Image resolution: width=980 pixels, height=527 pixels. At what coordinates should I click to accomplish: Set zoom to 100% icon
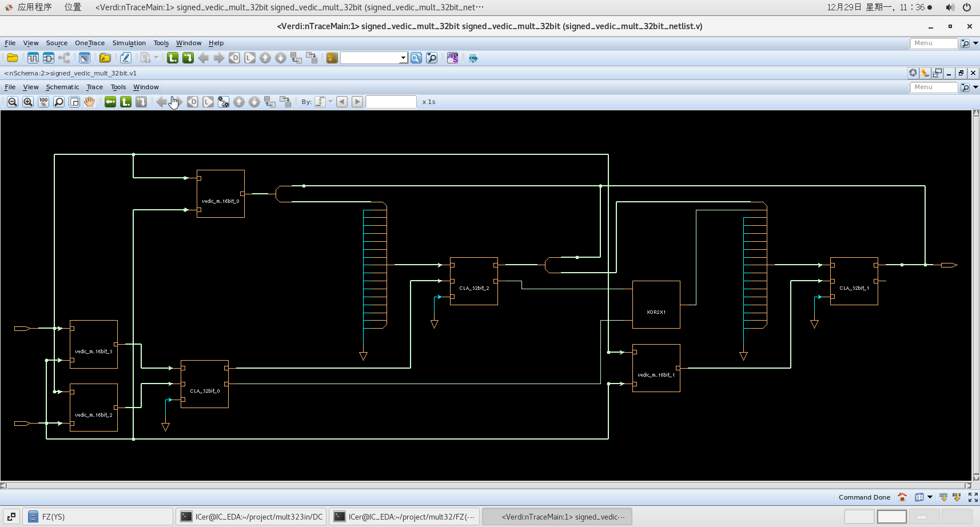coord(43,102)
